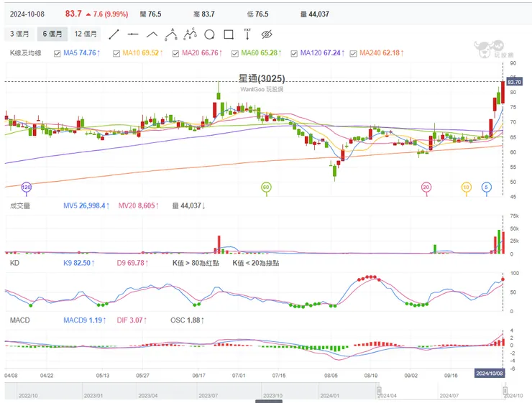Click the MV5 26,998.4 value
The width and height of the screenshot is (532, 403).
(x=86, y=205)
